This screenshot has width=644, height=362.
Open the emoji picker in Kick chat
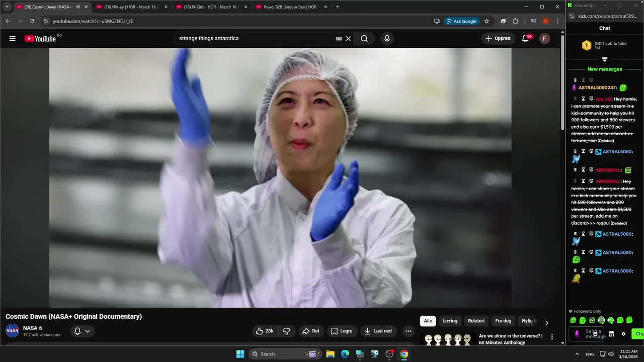(x=595, y=334)
